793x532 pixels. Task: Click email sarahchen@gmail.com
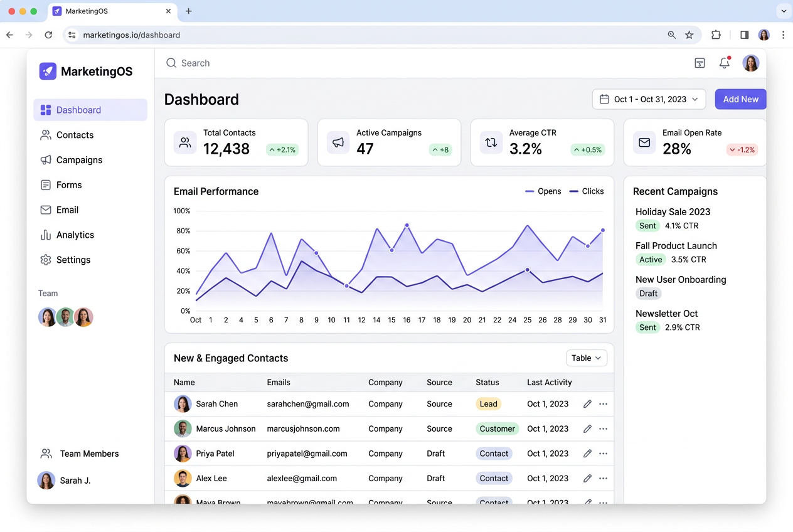308,404
